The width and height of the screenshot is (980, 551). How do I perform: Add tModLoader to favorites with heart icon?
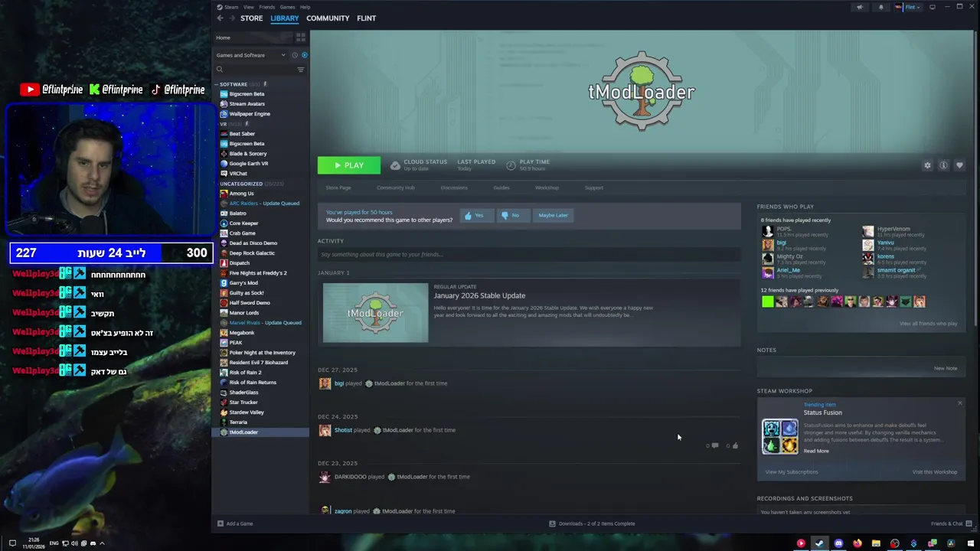[x=959, y=165]
